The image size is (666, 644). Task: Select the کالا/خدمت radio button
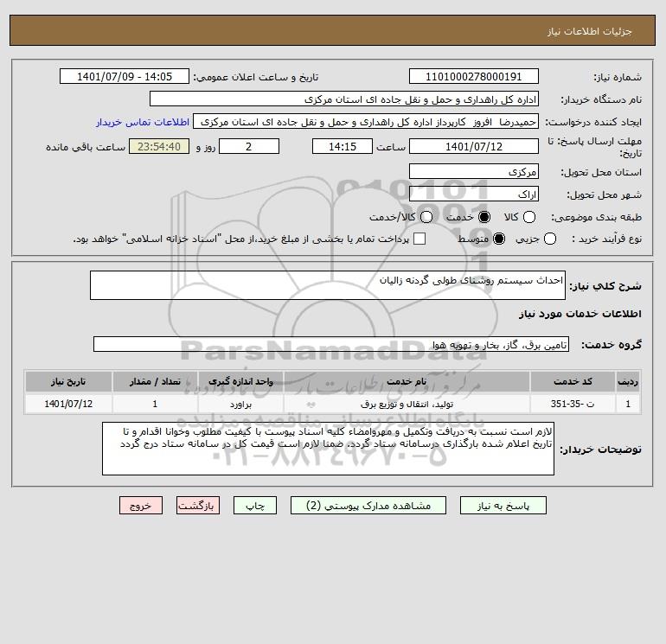(x=426, y=217)
